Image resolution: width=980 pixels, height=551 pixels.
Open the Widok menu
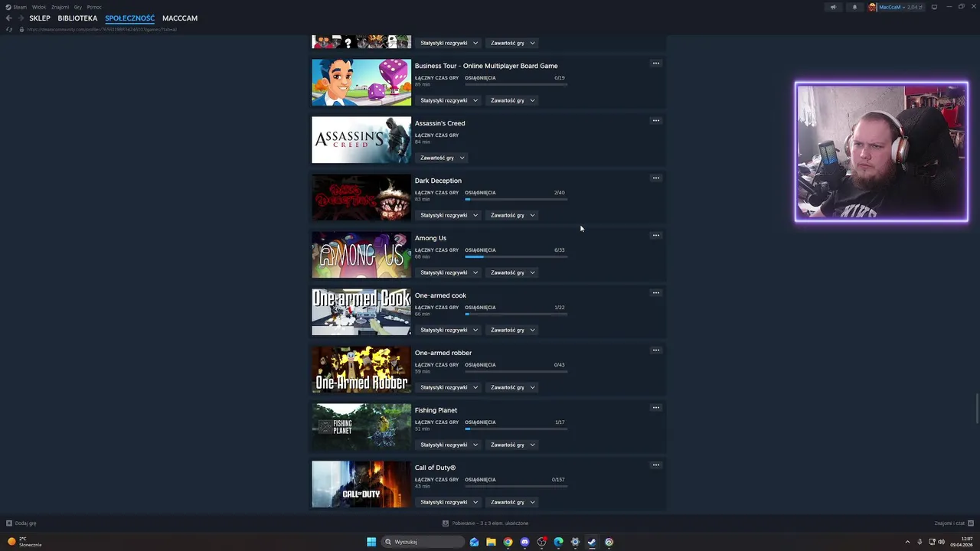tap(39, 7)
